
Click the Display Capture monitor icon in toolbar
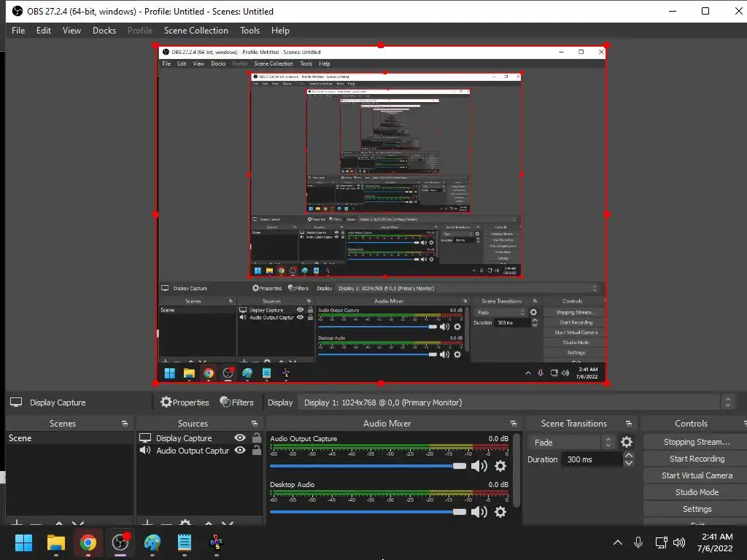[16, 402]
